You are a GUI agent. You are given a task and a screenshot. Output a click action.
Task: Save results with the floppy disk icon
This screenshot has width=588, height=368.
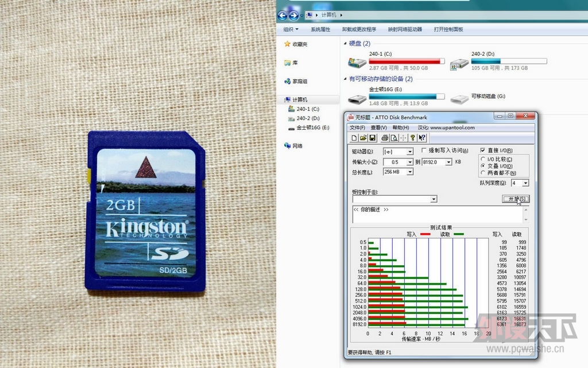coord(373,138)
